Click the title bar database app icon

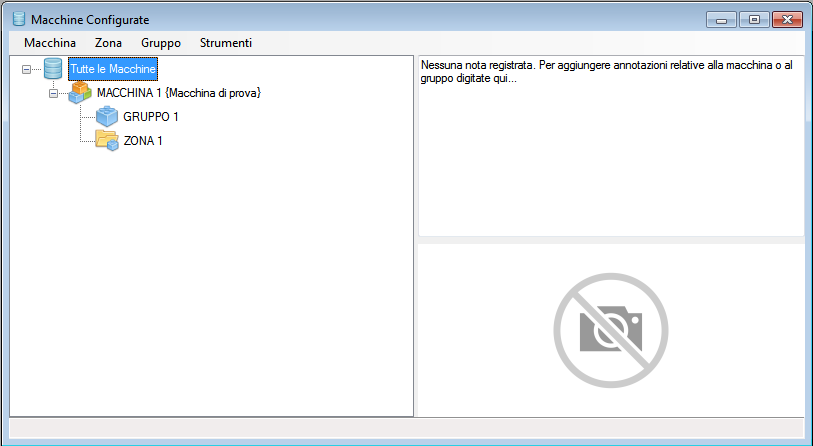[19, 19]
